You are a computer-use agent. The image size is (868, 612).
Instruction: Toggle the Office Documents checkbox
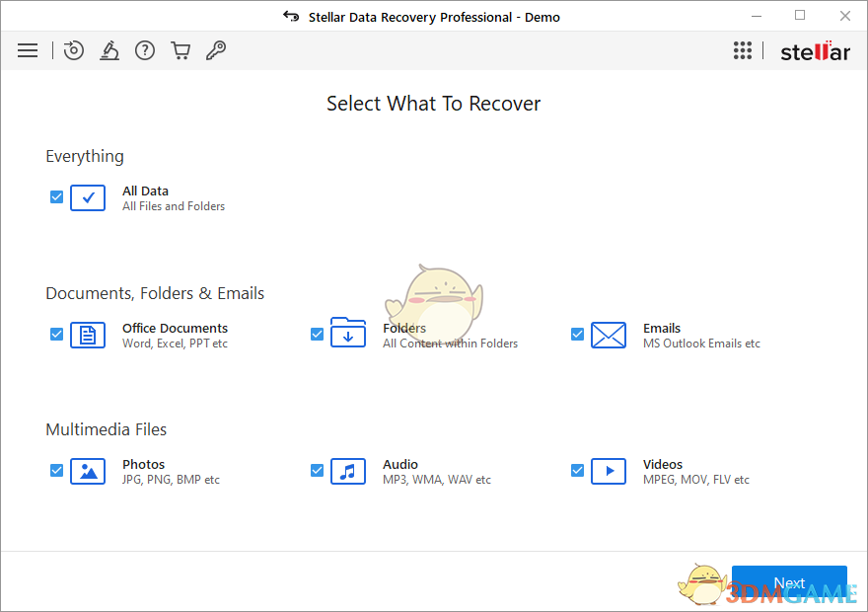tap(56, 335)
